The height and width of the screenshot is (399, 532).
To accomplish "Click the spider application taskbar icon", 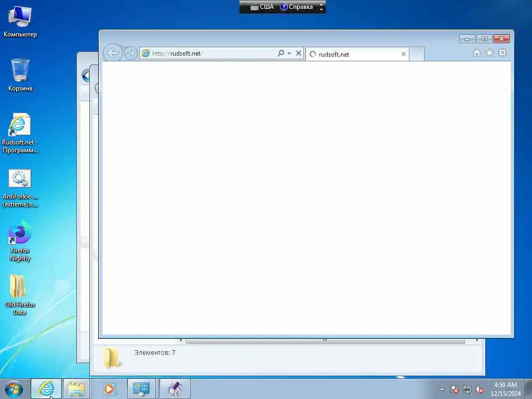I will [175, 389].
